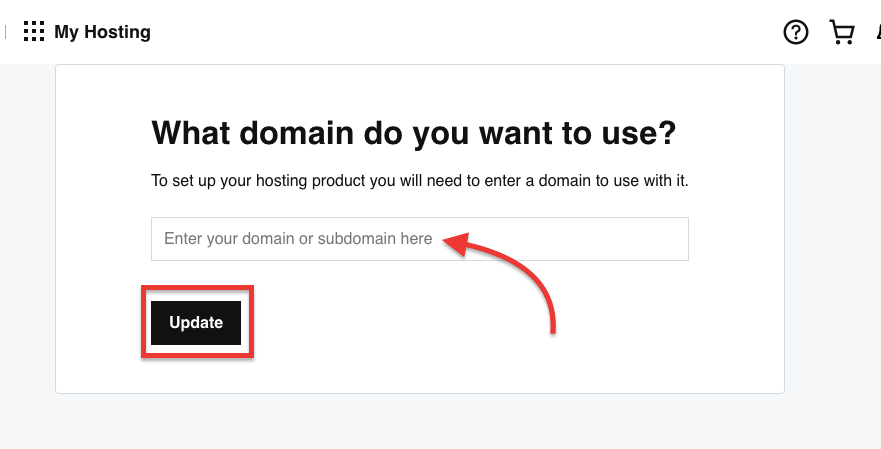Click the "Enter your domain" placeholder text
The height and width of the screenshot is (449, 881).
tap(298, 239)
